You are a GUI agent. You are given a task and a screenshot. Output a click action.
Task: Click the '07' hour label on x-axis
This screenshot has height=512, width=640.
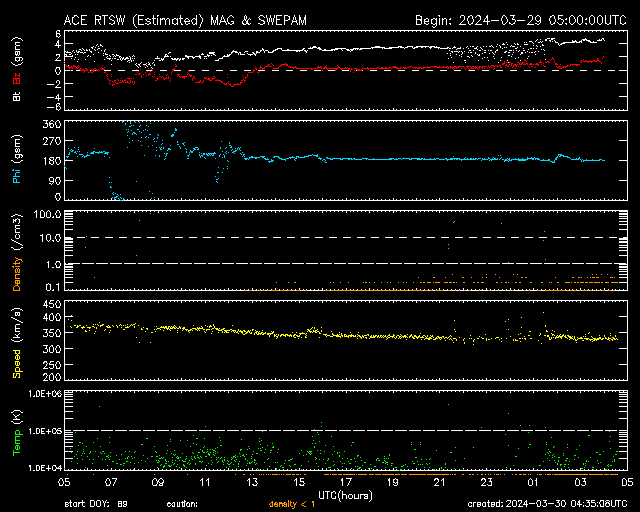click(111, 482)
